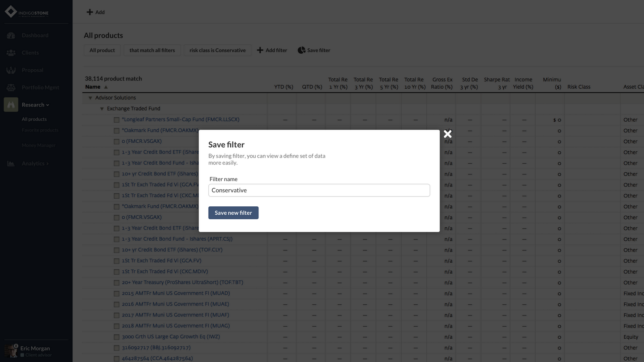The image size is (644, 362).
Task: Click the Portfolio Mgmt scales icon
Action: pyautogui.click(x=11, y=88)
